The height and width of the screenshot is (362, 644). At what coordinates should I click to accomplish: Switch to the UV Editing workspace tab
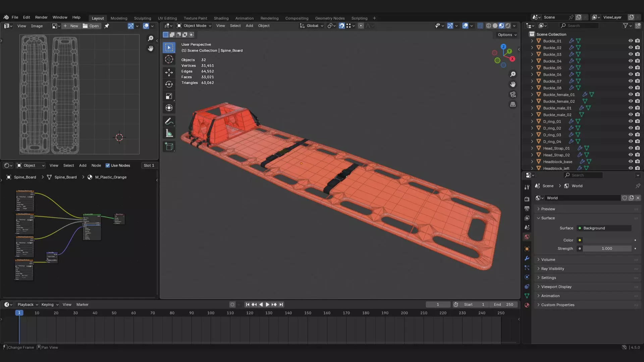pos(167,18)
